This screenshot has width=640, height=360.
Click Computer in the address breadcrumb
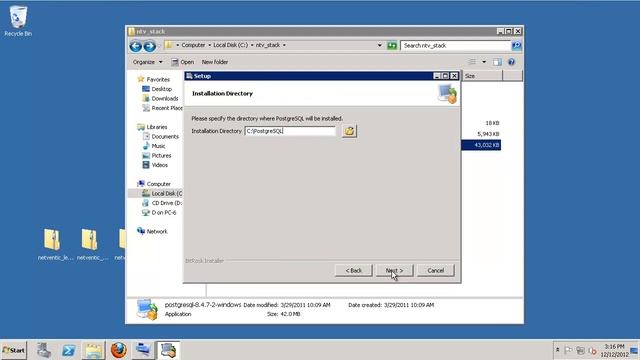tap(193, 45)
